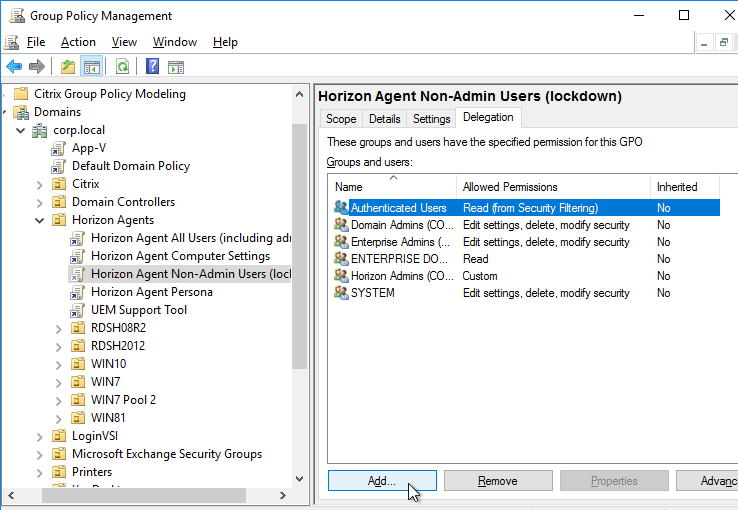
Task: Select the Enterprise Admins row
Action: point(526,242)
